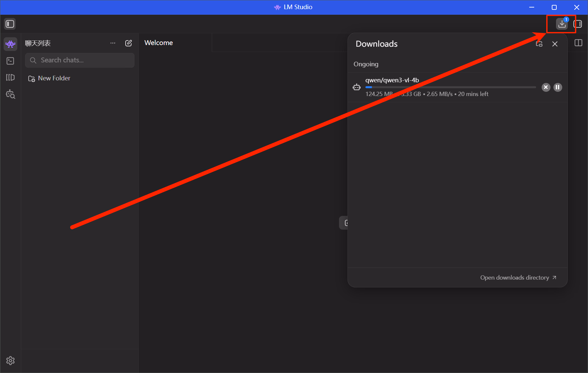Click the robot model icon beside qwen3-vl-4b
The height and width of the screenshot is (373, 588).
[x=357, y=87]
